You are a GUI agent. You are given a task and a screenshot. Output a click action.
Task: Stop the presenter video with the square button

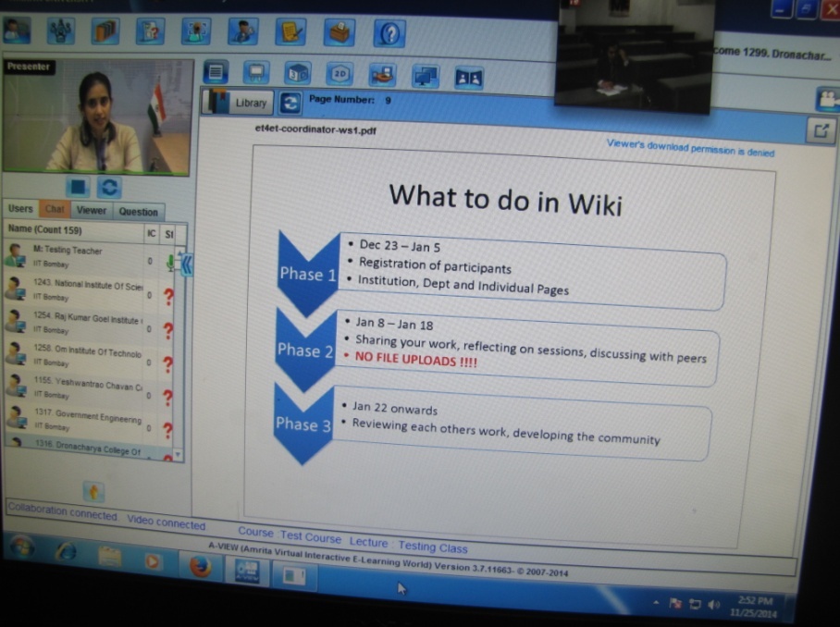pyautogui.click(x=79, y=188)
